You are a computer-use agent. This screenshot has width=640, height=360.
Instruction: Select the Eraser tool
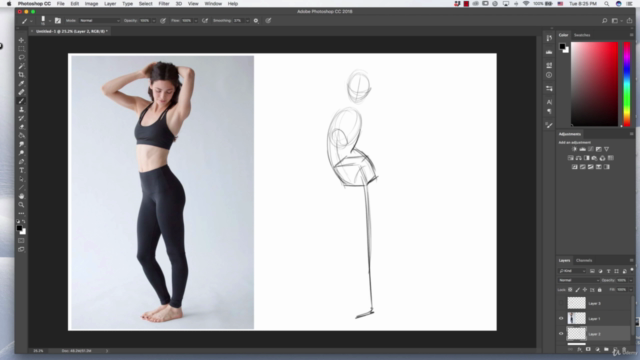click(x=21, y=127)
